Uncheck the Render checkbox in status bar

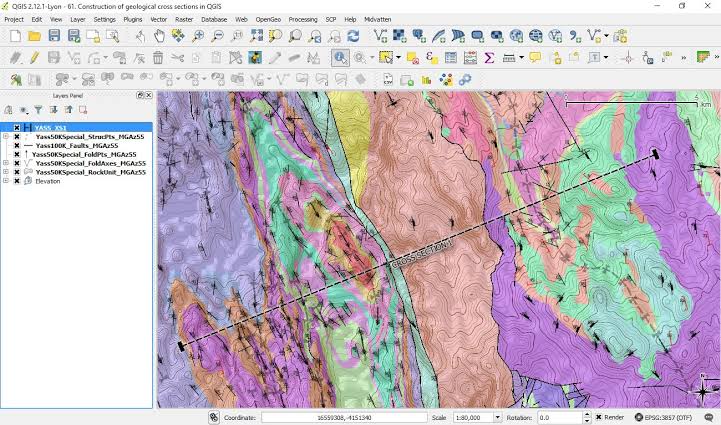tap(597, 417)
